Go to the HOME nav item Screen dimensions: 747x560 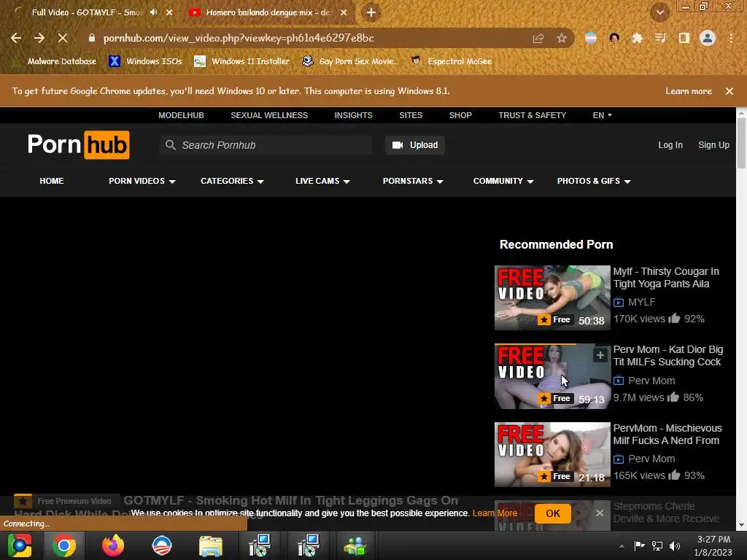coord(52,181)
